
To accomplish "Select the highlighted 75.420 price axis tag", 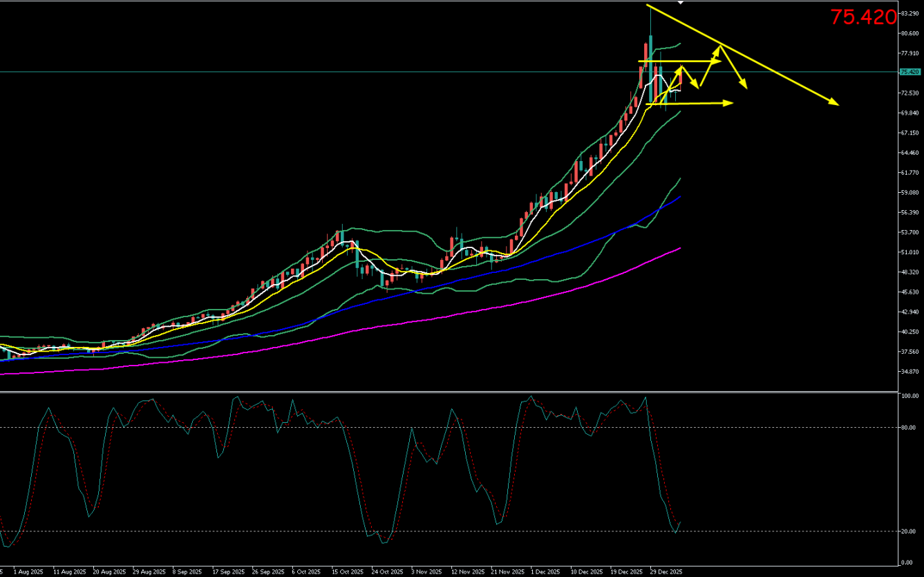I will point(909,72).
